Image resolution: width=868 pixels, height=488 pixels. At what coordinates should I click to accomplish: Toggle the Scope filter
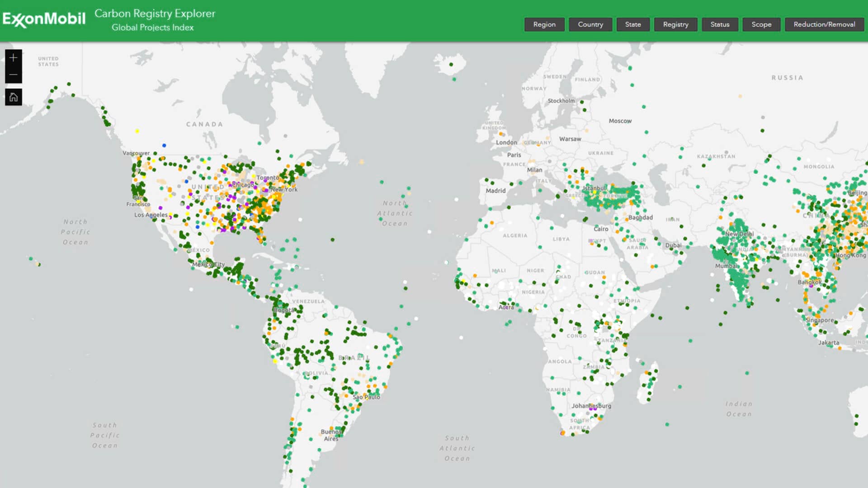click(761, 24)
